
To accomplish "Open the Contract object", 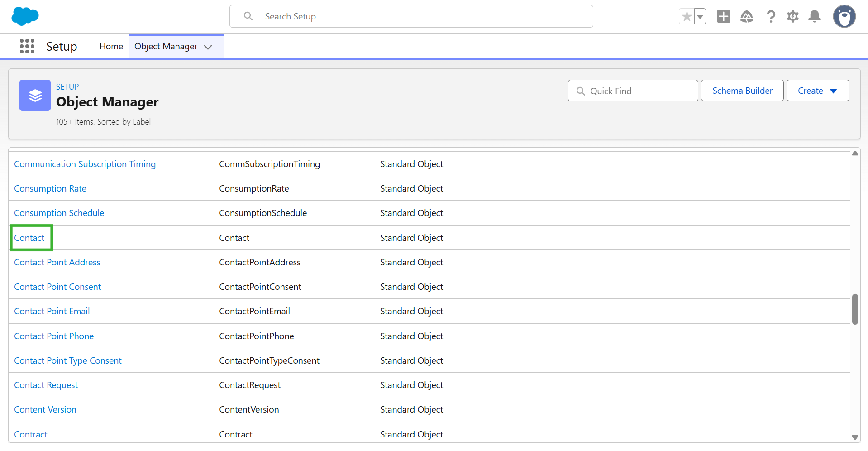I will [31, 434].
